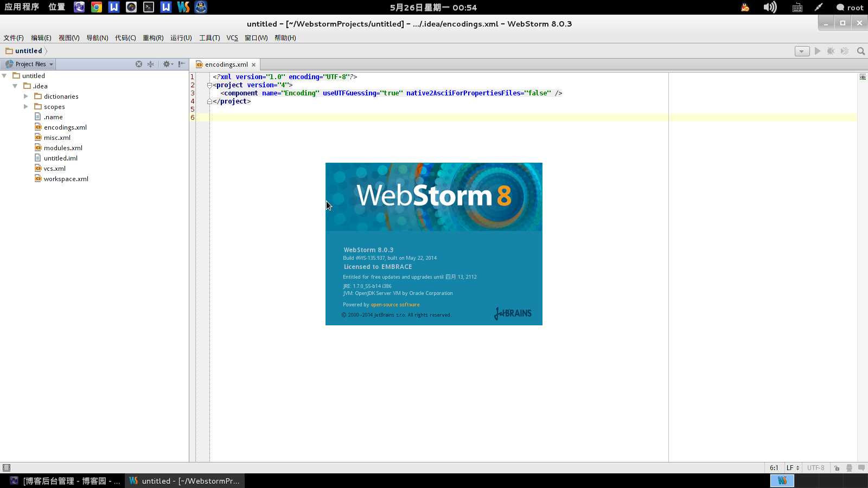
Task: Open the 运行(U) menu
Action: (x=181, y=38)
